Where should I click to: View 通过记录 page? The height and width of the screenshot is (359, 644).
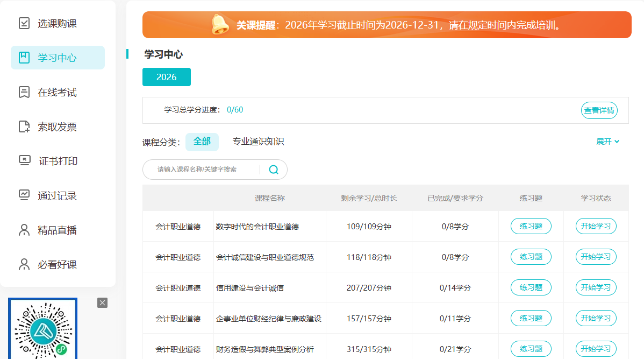click(58, 196)
